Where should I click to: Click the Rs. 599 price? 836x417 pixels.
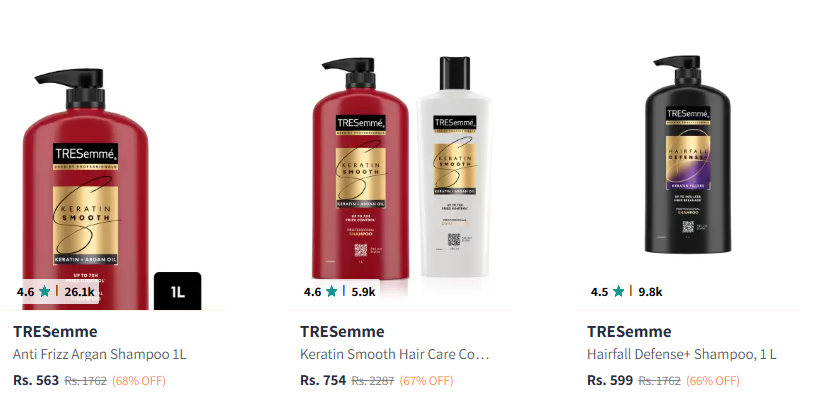tap(610, 381)
